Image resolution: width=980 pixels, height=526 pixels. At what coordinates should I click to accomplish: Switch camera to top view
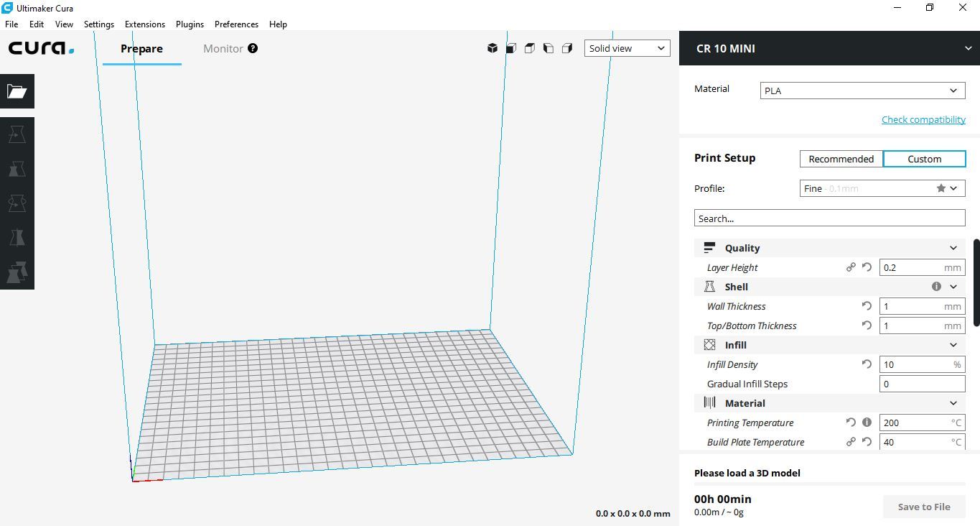(x=529, y=47)
